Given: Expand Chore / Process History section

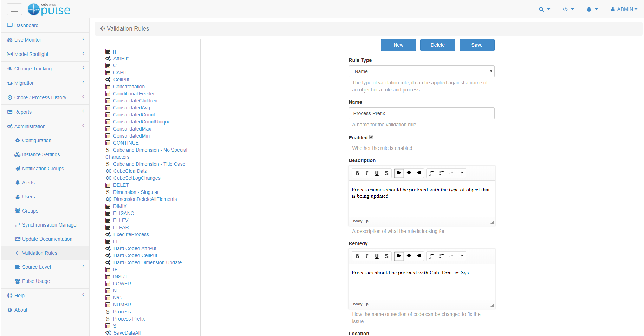Looking at the screenshot, I should click(x=45, y=97).
